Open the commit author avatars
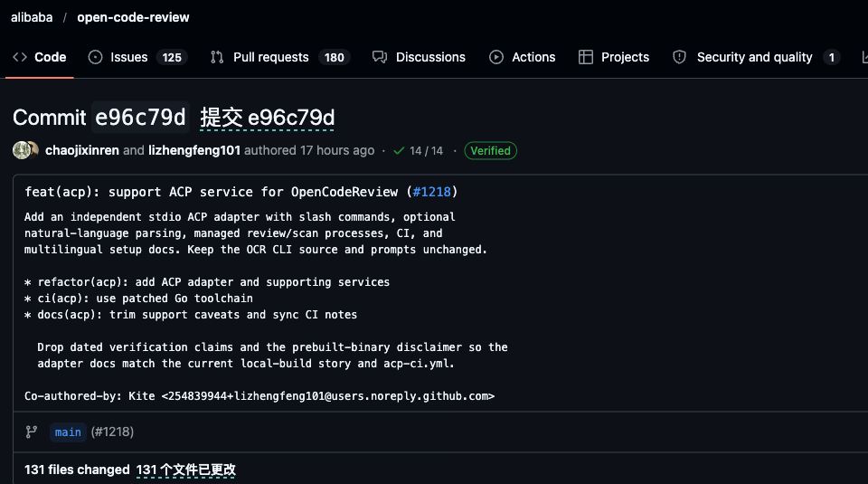The height and width of the screenshot is (484, 868). 25,150
